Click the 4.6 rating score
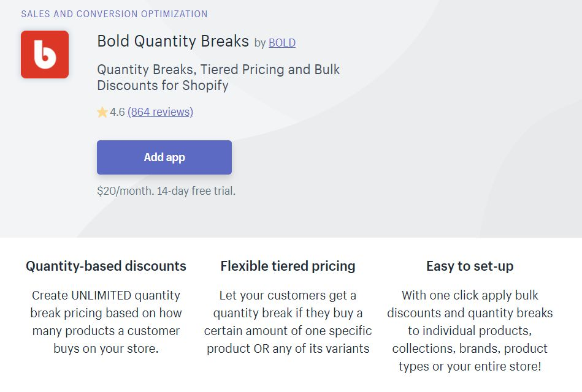This screenshot has height=392, width=582. pos(117,112)
